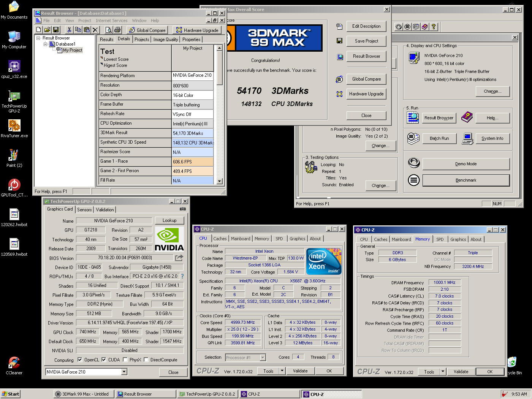Collapse the Database1 tree node

pos(46,44)
